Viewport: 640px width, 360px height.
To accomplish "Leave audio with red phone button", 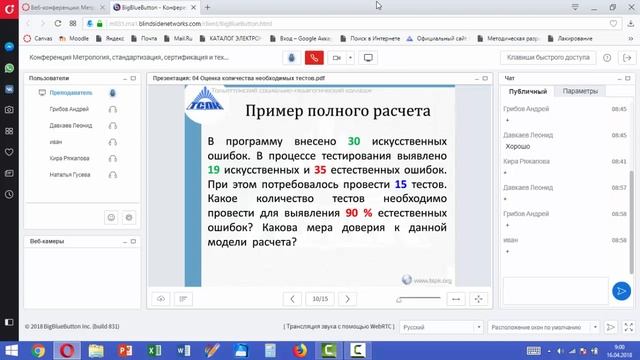I will tap(314, 58).
